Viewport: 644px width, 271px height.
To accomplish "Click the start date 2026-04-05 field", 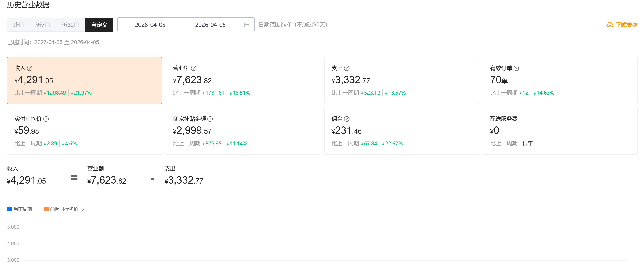I will pos(150,25).
